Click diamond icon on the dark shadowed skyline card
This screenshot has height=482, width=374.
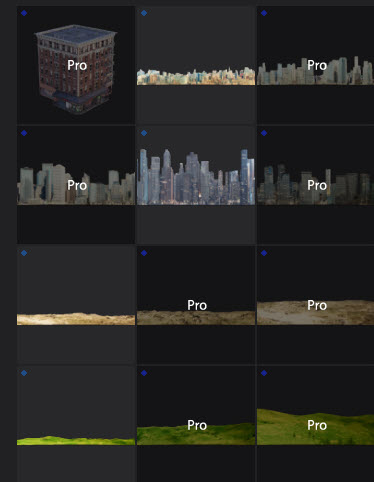click(264, 133)
